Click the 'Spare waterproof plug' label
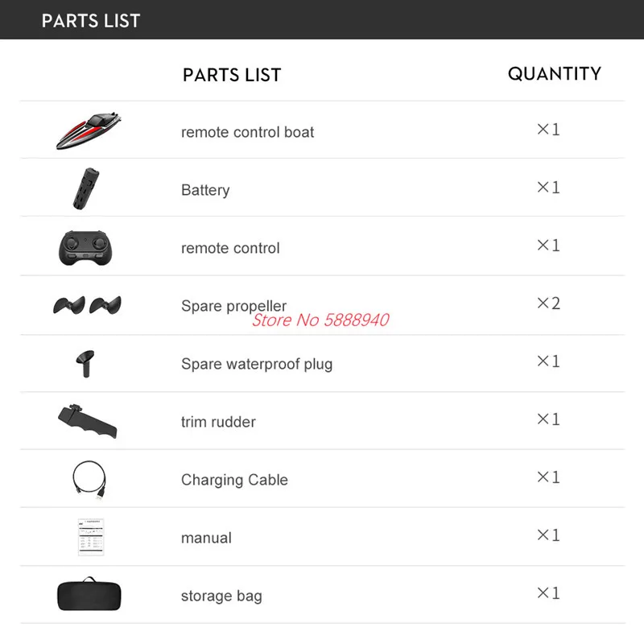644x644 pixels. (257, 364)
